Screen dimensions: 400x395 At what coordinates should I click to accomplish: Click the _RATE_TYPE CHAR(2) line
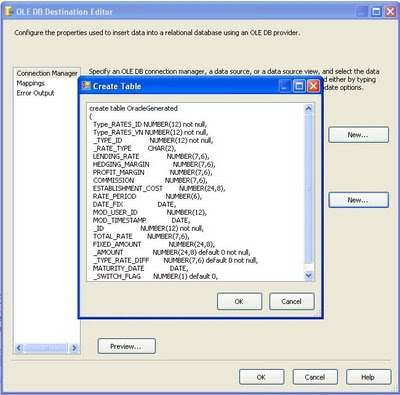[135, 148]
